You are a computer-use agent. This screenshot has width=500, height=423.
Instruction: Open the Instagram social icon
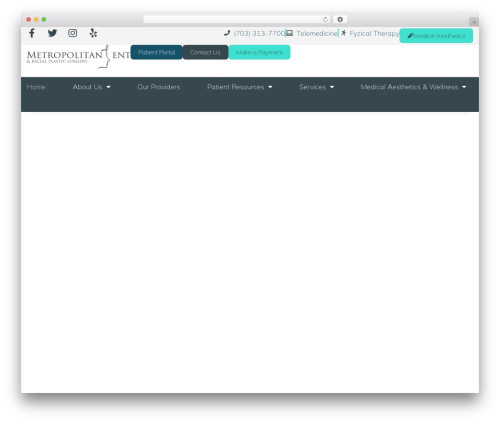73,33
